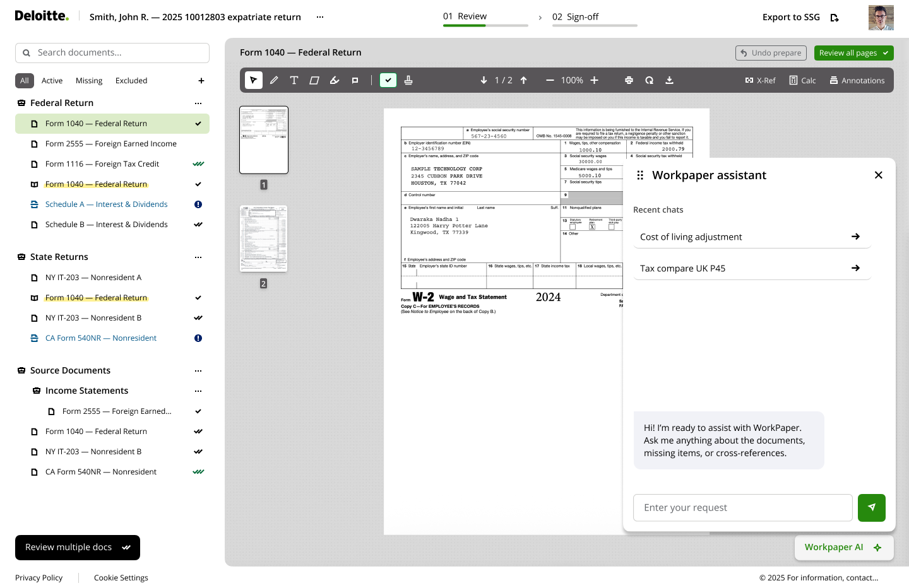This screenshot has height=588, width=909.
Task: Select the arrow pointer tool
Action: click(x=254, y=80)
